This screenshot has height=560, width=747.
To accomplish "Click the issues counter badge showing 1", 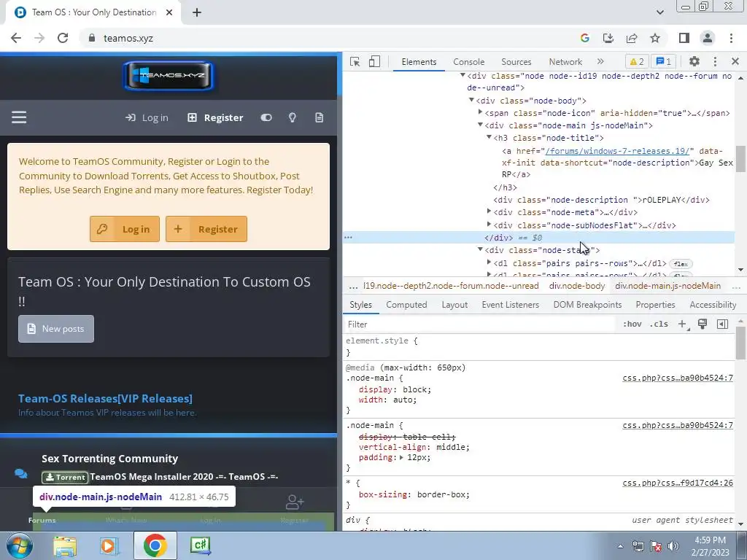I will [x=664, y=61].
